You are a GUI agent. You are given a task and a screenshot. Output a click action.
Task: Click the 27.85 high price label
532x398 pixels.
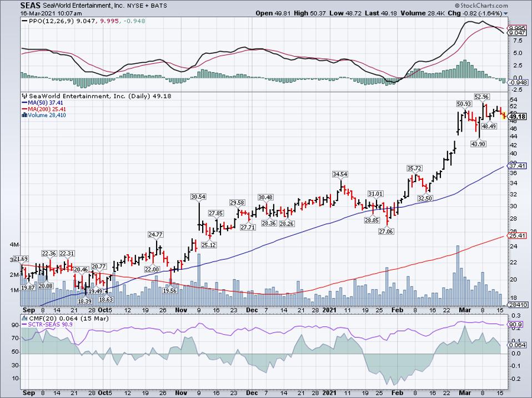click(x=216, y=213)
